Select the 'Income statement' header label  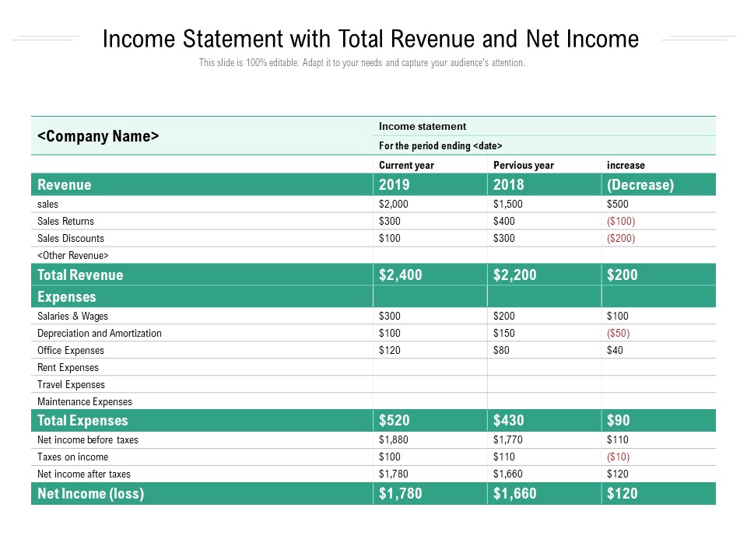(x=422, y=126)
